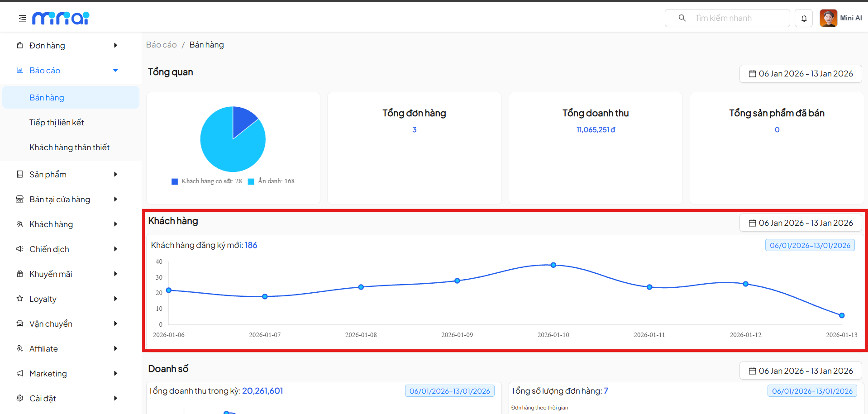
Task: Click the search magnifier icon
Action: pos(682,18)
